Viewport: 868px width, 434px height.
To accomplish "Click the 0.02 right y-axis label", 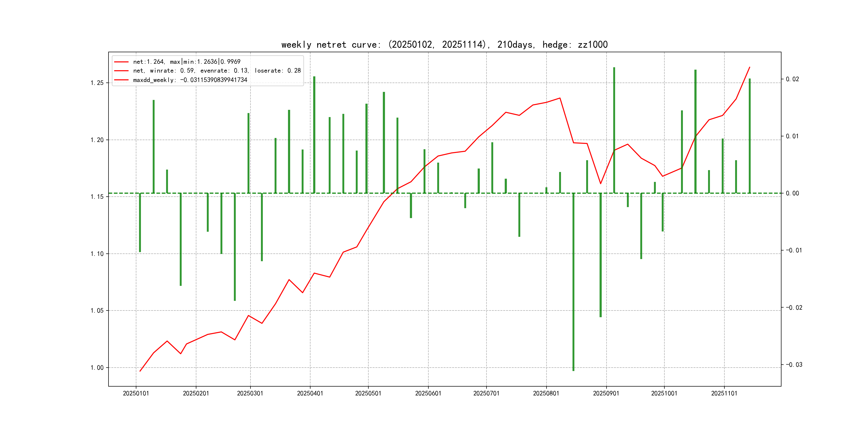I will (x=792, y=79).
